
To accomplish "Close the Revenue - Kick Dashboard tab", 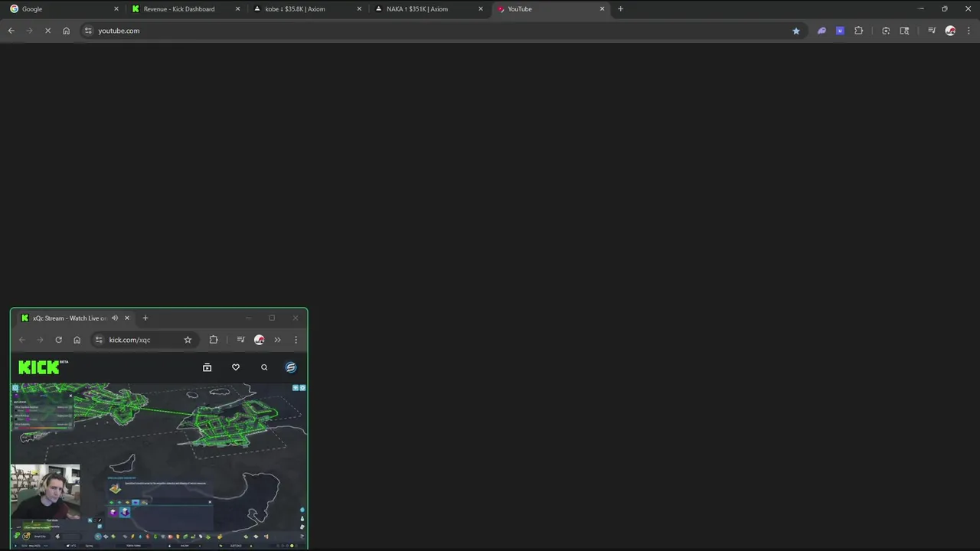I will (x=237, y=9).
